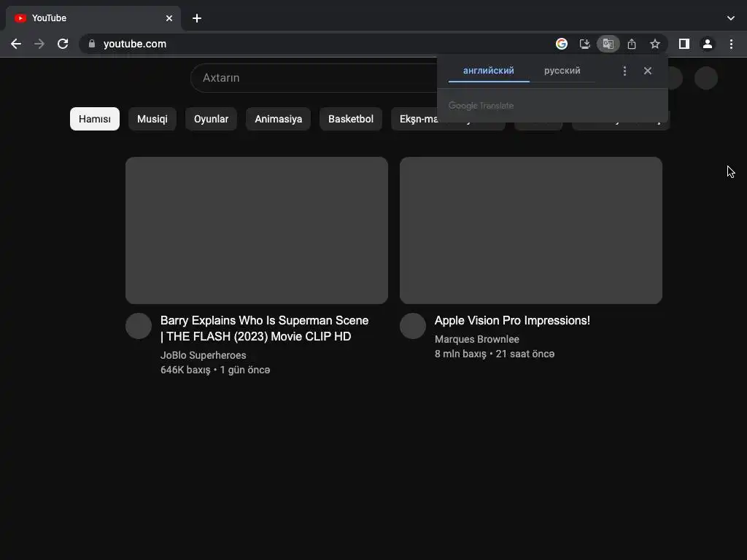The image size is (747, 560).
Task: Select the Basketbol filter chip
Action: [351, 119]
